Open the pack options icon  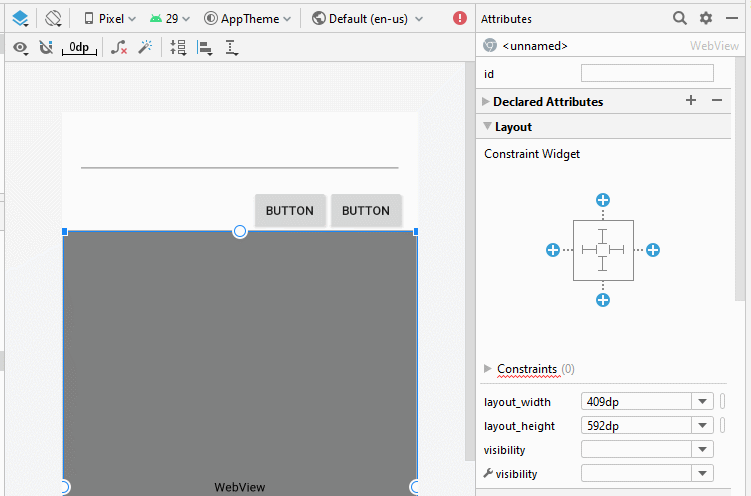[x=178, y=47]
